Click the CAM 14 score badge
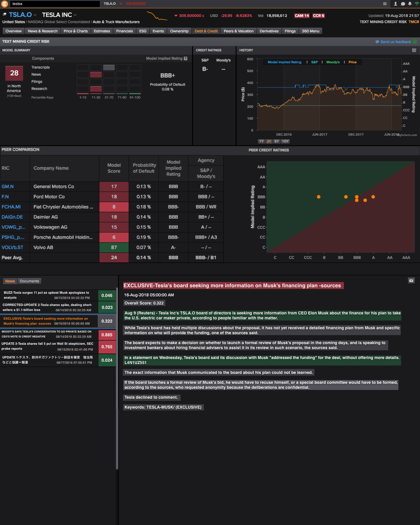This screenshot has width=420, height=525. (302, 16)
